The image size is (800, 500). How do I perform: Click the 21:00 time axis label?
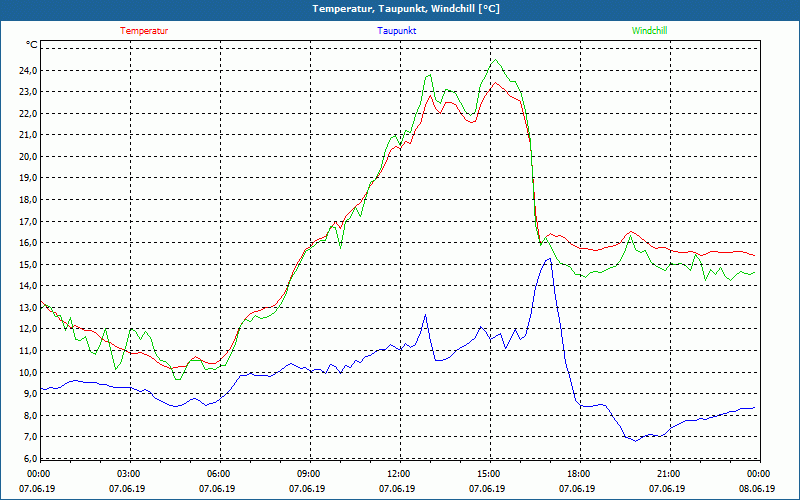point(669,474)
